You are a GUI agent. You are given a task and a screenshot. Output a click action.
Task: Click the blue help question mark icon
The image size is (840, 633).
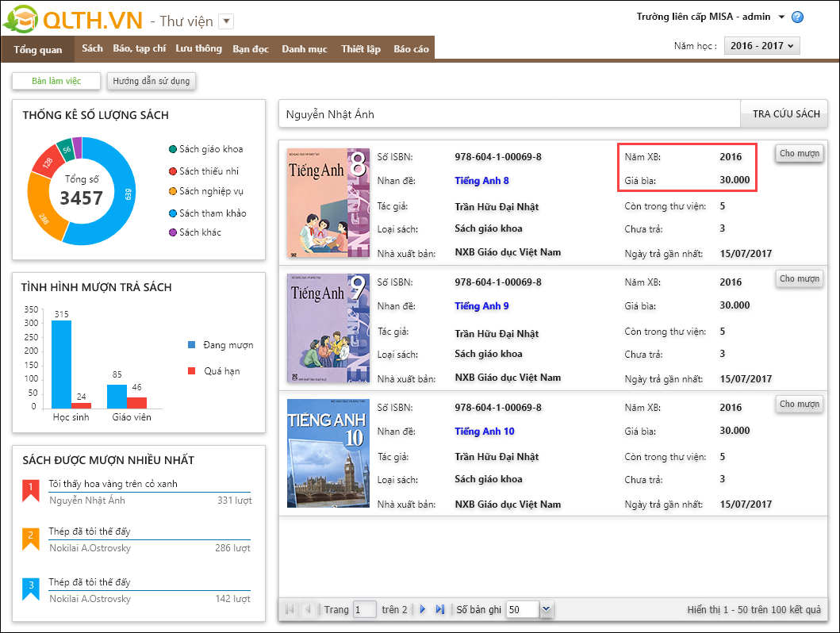797,17
